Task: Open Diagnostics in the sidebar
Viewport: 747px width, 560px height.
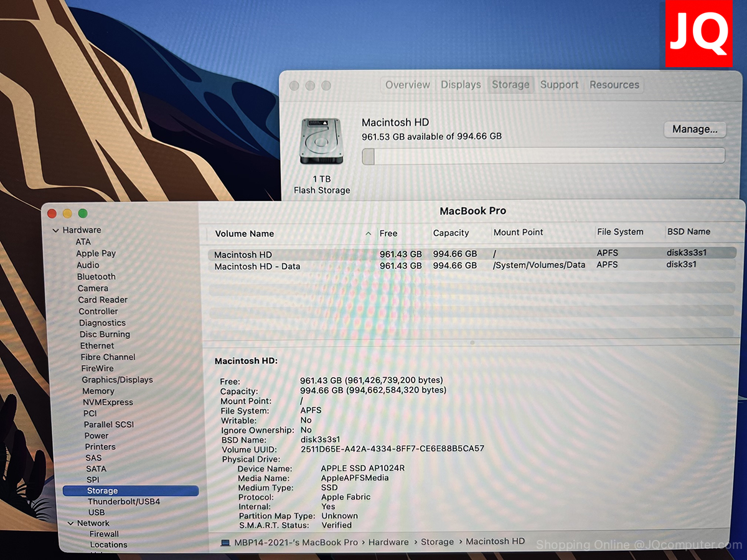Action: (102, 323)
